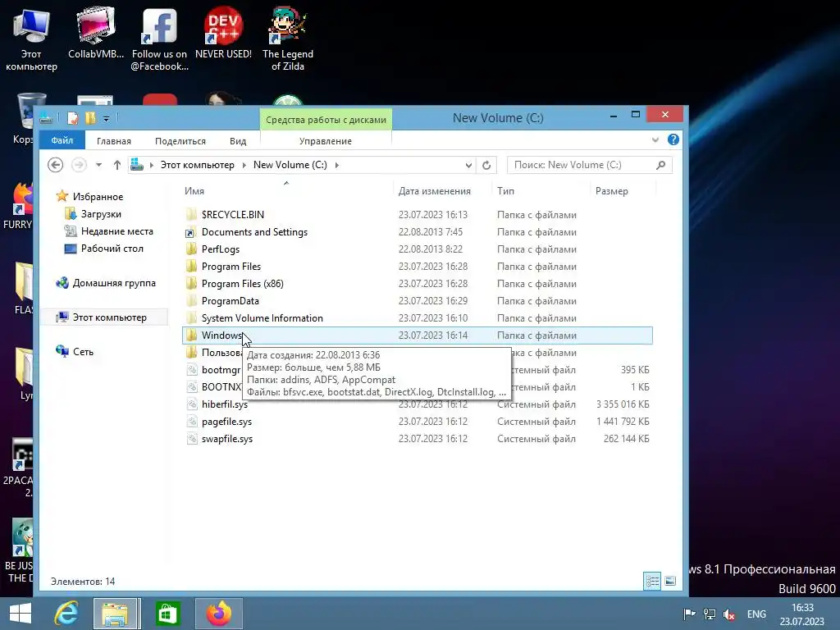Screen dimensions: 840x630
Task: Open Загрузки in the navigation pane
Action: [x=101, y=214]
